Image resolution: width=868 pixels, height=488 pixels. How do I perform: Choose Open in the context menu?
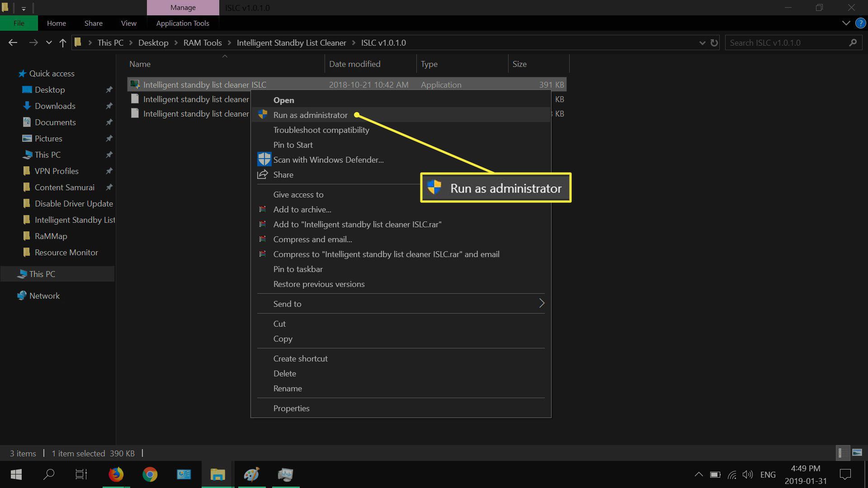click(x=401, y=100)
